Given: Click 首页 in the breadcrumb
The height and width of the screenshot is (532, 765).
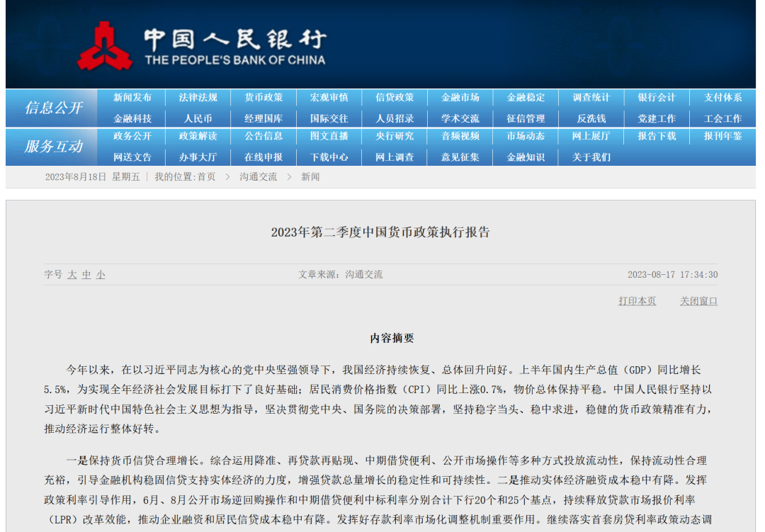Looking at the screenshot, I should [x=206, y=176].
